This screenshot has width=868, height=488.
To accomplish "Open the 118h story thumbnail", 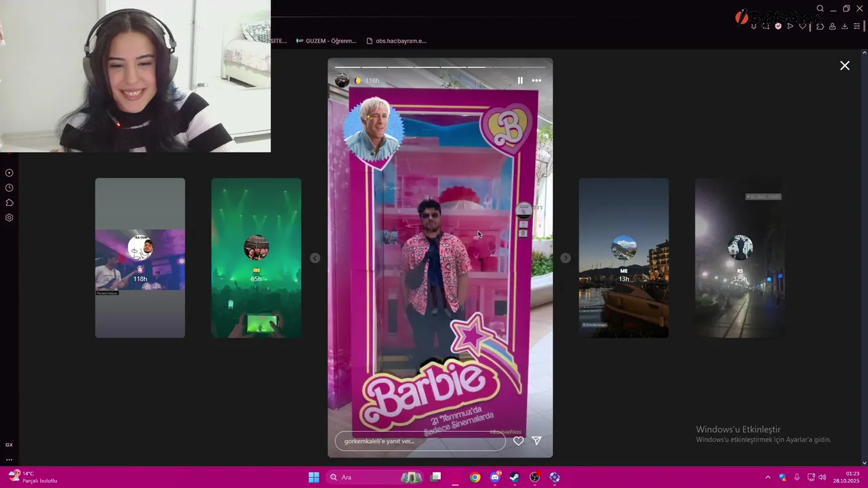I will (140, 258).
